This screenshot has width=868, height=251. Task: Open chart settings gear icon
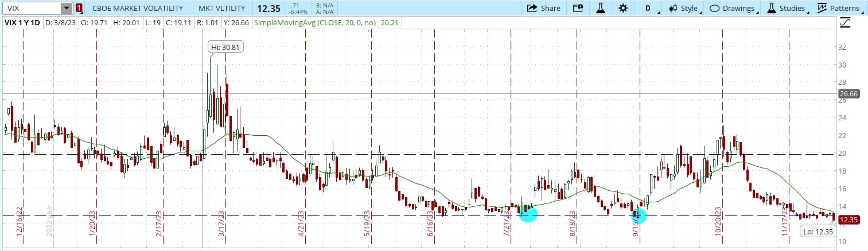click(623, 8)
